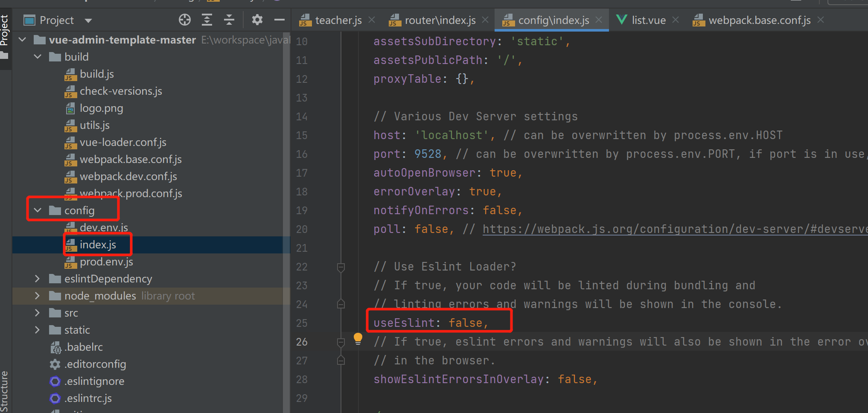Select index.js in config folder

[x=98, y=244]
